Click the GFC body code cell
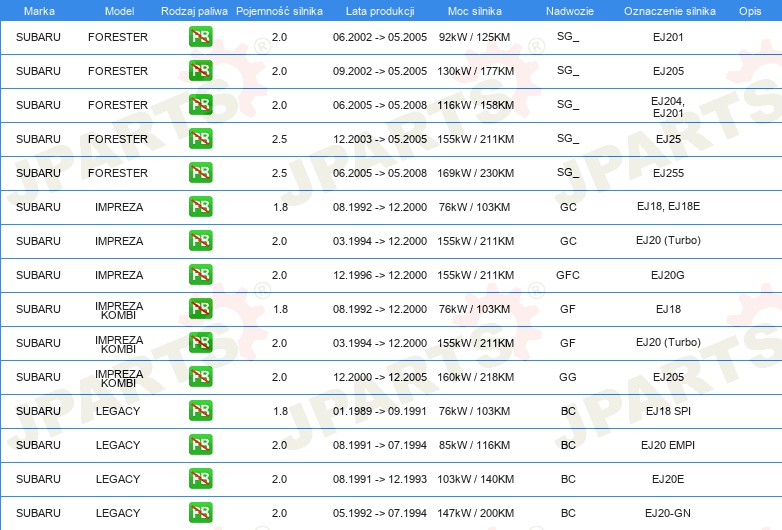The height and width of the screenshot is (530, 782). coord(568,275)
